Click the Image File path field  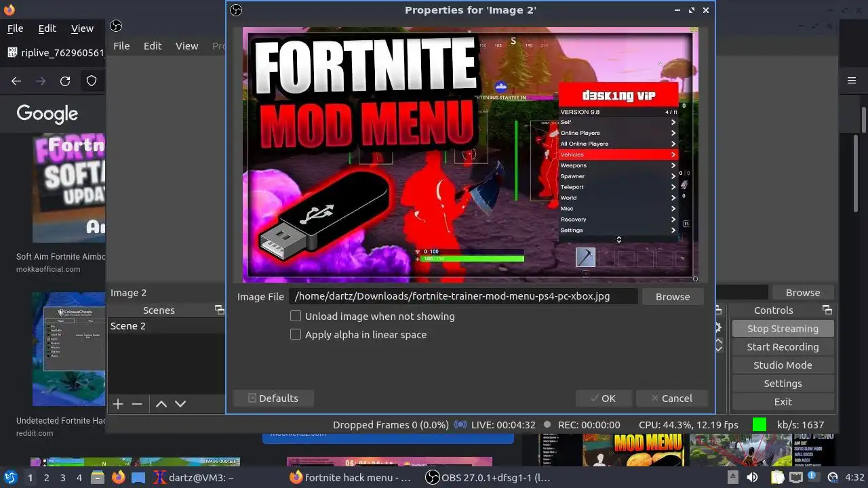[x=463, y=296]
